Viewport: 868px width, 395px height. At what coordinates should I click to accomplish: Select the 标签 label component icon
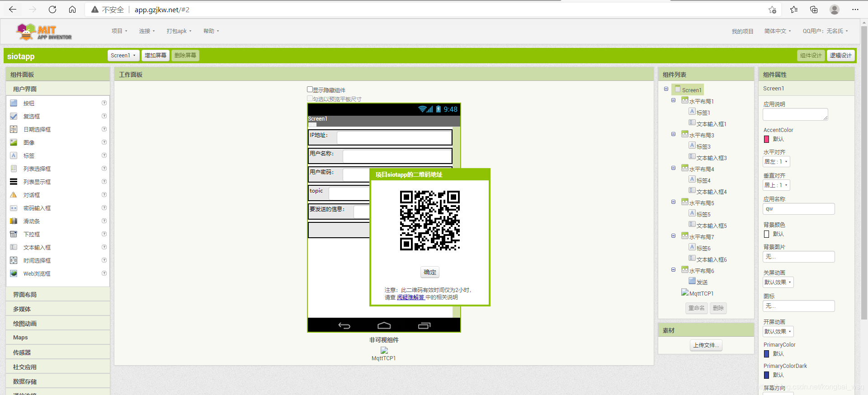[14, 155]
